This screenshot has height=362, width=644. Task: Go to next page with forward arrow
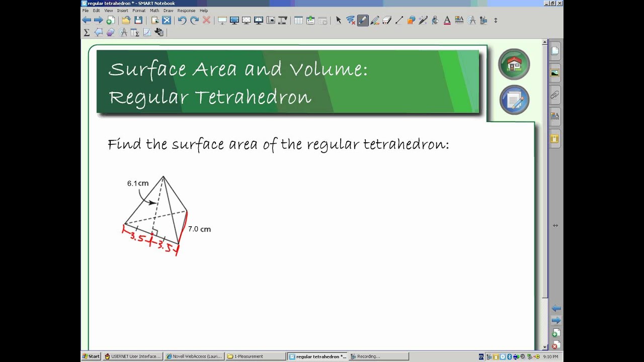coord(99,20)
